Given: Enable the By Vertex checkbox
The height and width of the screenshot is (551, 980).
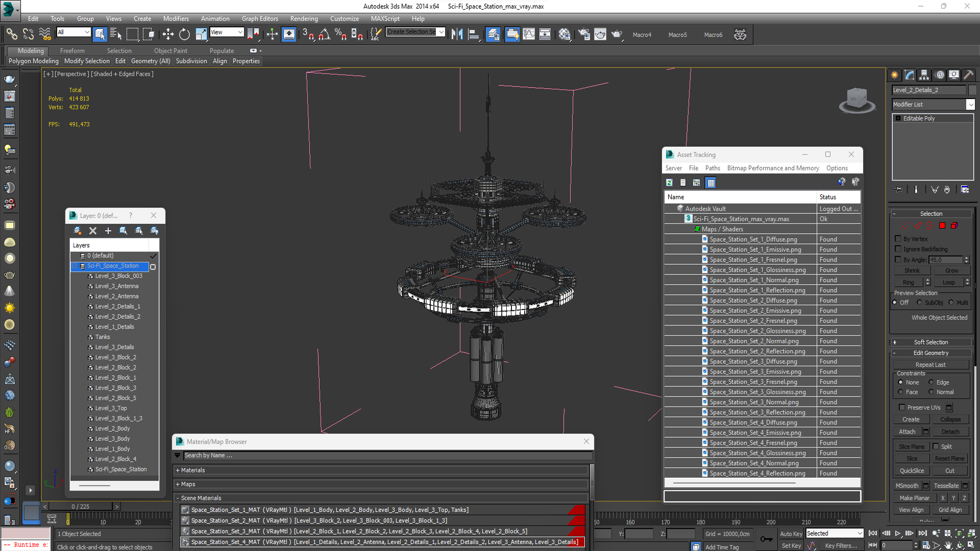Looking at the screenshot, I should click(898, 238).
